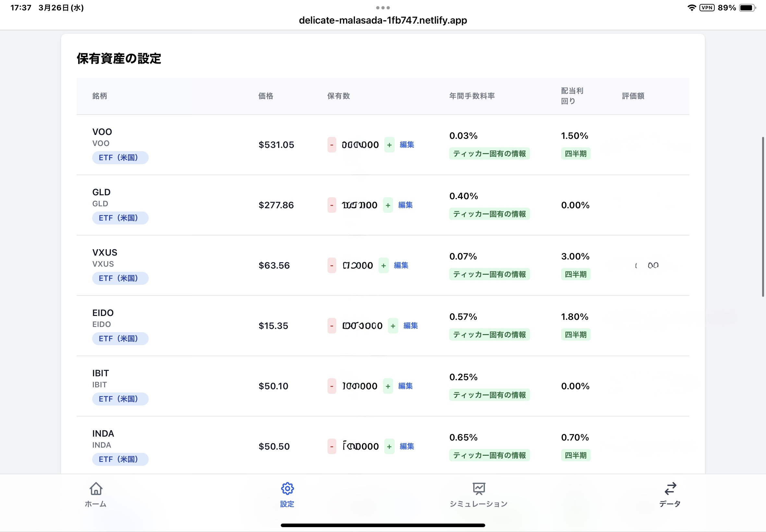Tap the battery status icon

tap(747, 8)
